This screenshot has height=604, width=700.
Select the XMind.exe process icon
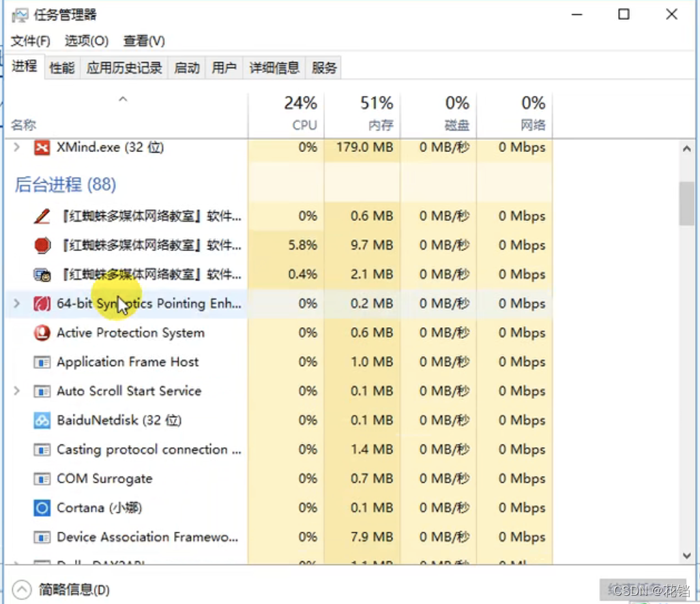click(x=41, y=147)
